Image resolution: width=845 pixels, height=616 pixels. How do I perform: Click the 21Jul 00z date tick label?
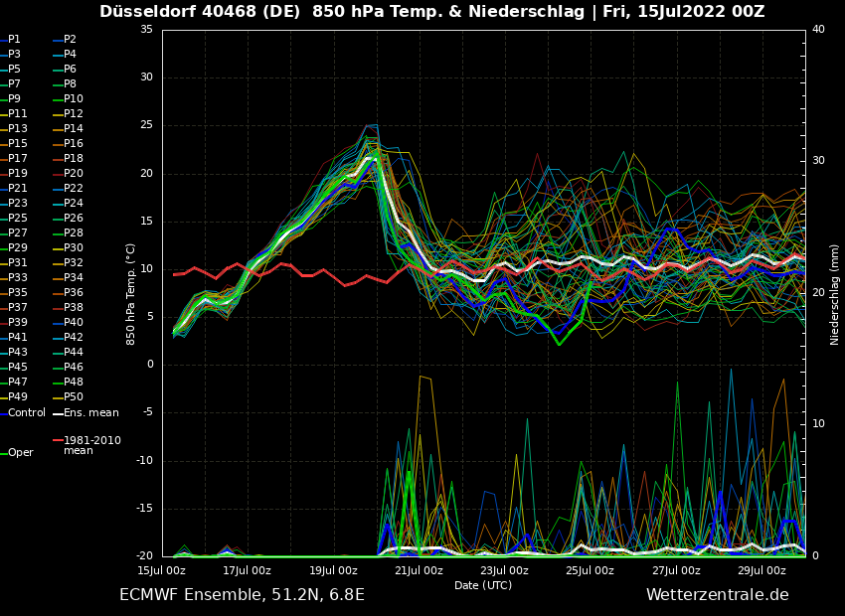(419, 571)
